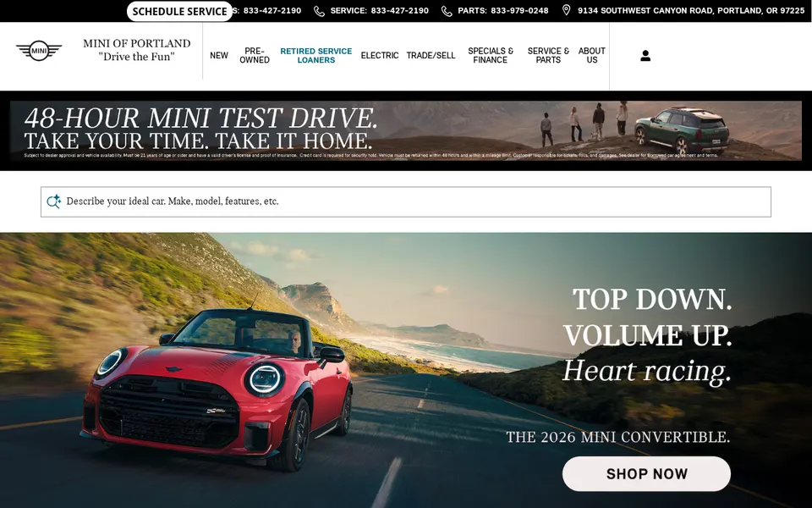Click "The 2026 MINI Convertible." text
The image size is (812, 508).
tap(617, 437)
